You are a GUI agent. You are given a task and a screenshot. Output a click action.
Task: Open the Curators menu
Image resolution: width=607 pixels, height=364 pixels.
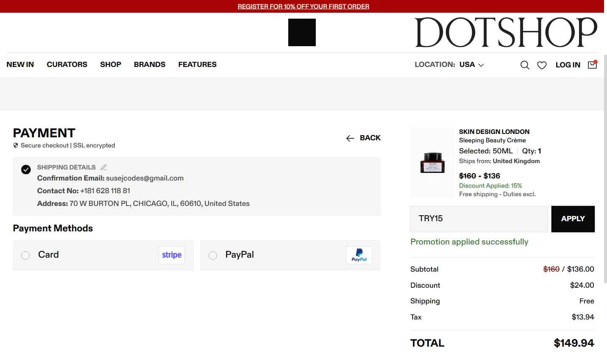tap(67, 64)
